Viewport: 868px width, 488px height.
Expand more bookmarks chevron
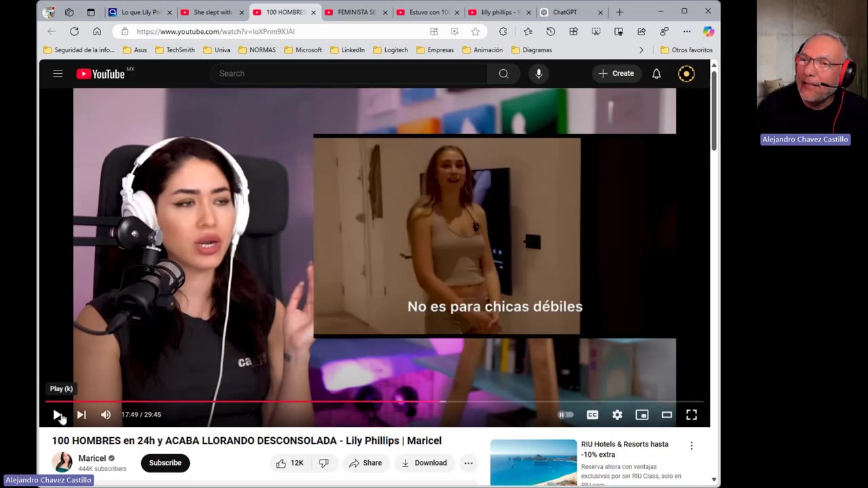tap(642, 49)
